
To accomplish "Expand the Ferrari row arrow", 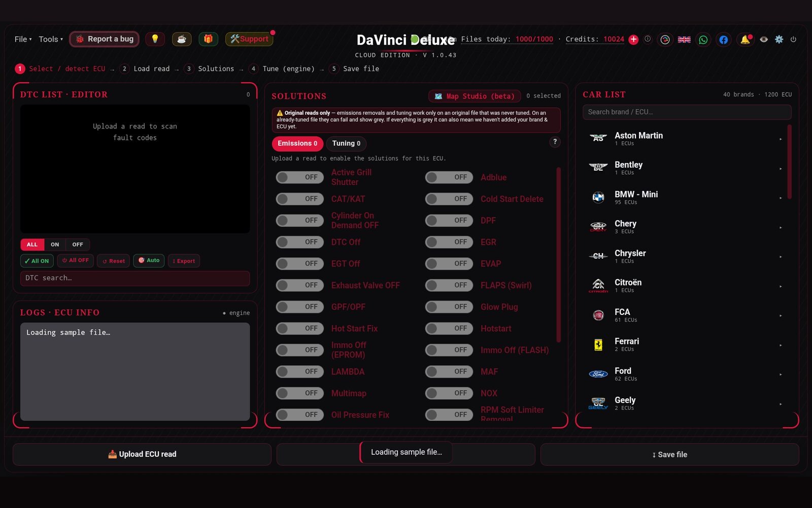I will [x=781, y=345].
